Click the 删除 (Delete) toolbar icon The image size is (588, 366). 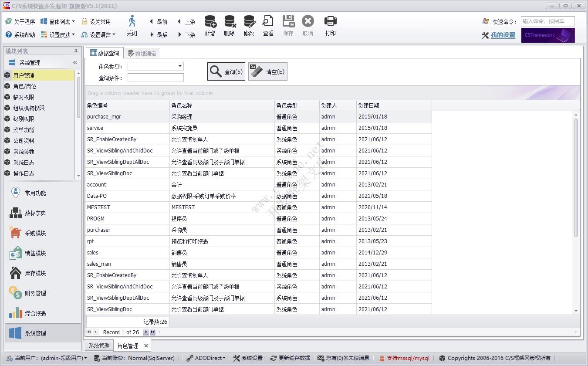[x=229, y=26]
